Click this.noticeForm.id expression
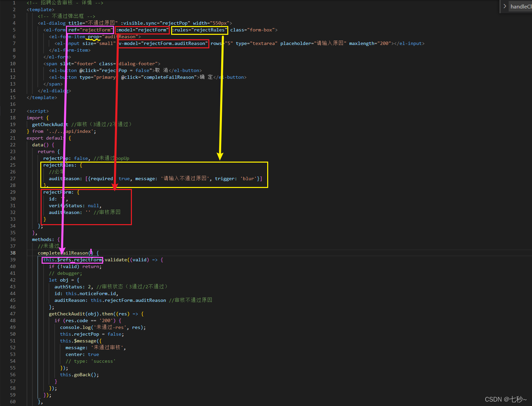Image resolution: width=532 pixels, height=406 pixels. 91,293
